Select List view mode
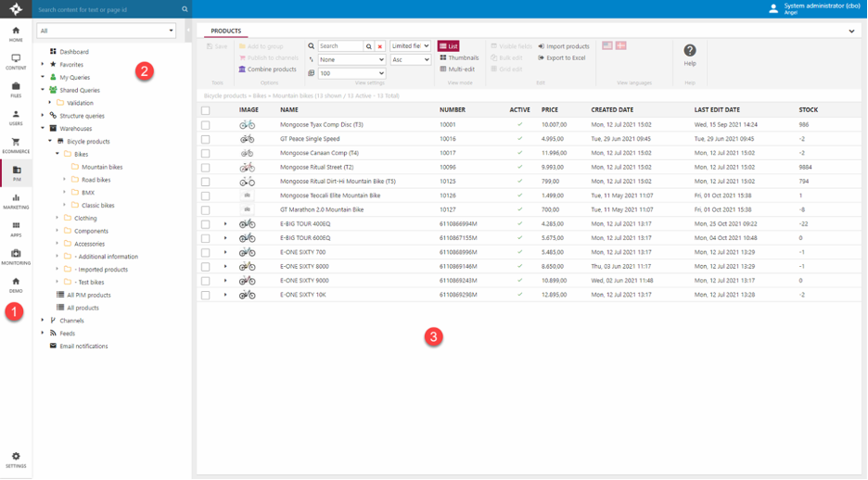Image resolution: width=868 pixels, height=480 pixels. click(449, 46)
